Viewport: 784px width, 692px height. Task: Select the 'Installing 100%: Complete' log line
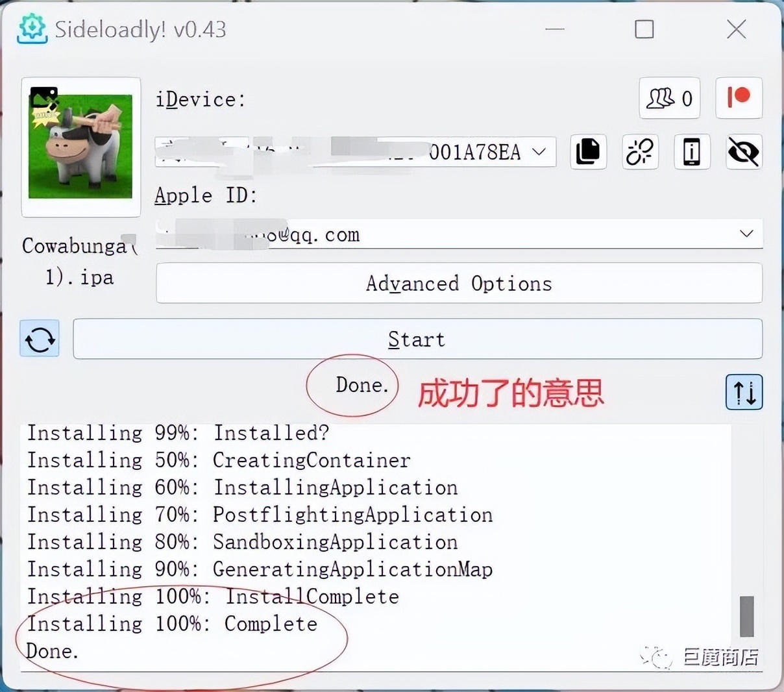pos(172,624)
